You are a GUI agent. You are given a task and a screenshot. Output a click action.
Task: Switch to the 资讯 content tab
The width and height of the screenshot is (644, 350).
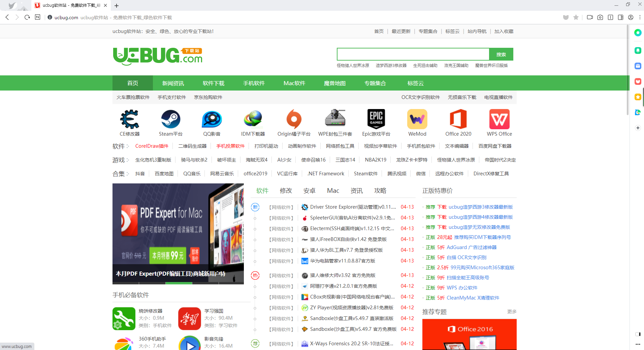click(x=357, y=190)
